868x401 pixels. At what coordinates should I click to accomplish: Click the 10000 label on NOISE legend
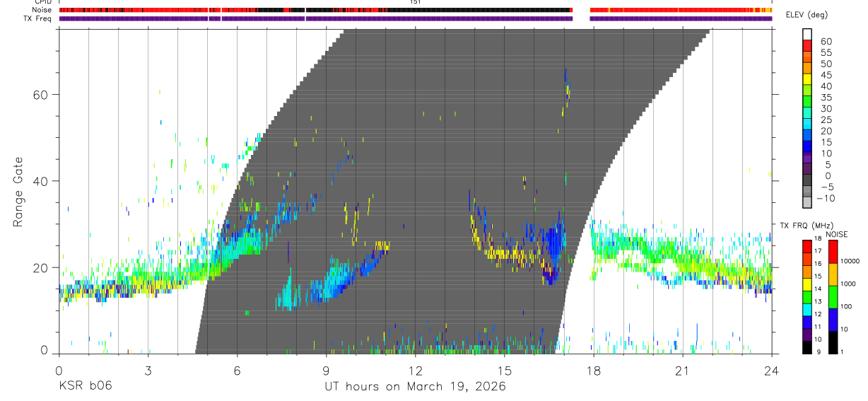coord(851,261)
